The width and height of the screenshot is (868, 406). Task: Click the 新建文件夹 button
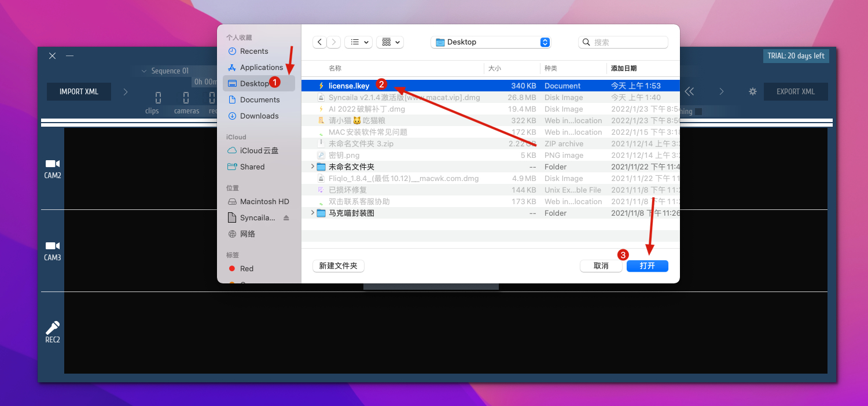(339, 266)
